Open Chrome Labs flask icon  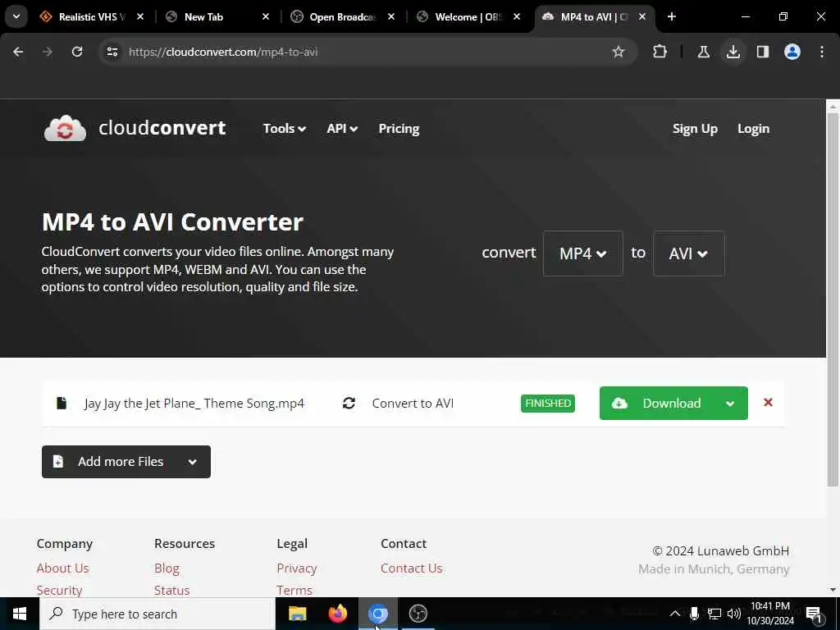click(703, 52)
